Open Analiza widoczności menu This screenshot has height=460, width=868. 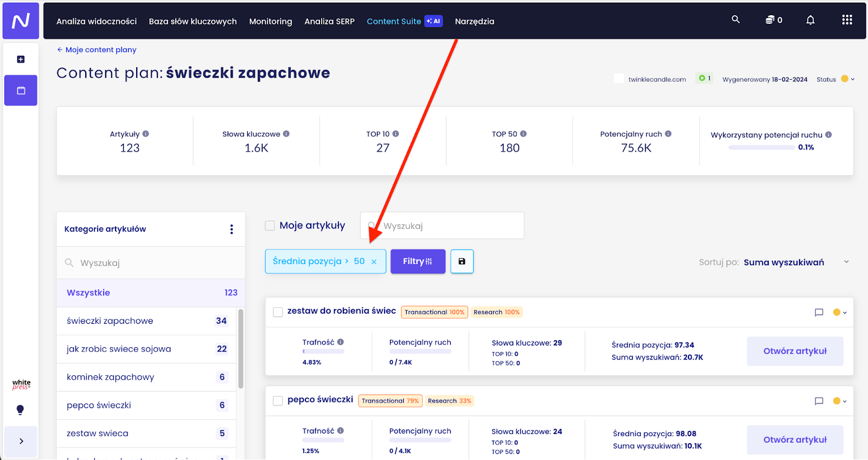point(97,21)
